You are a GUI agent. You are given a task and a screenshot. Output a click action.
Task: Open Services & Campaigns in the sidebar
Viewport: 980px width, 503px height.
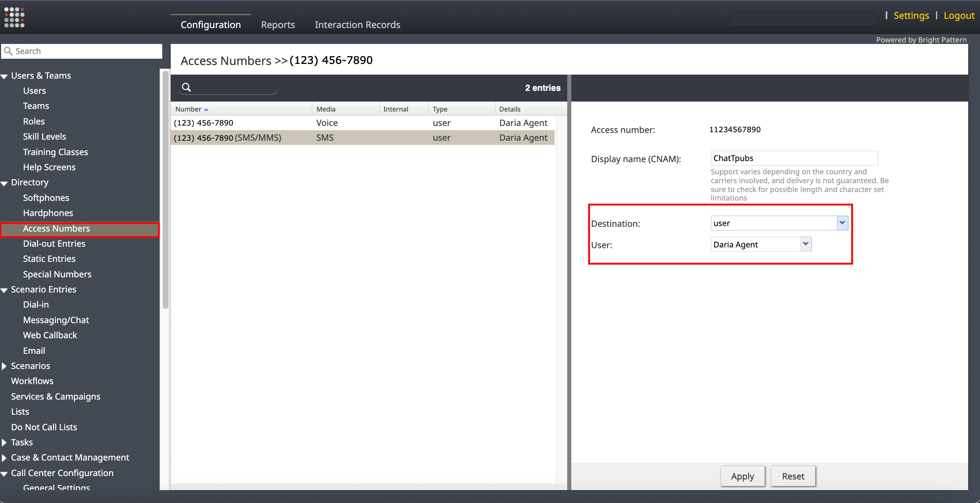(55, 397)
